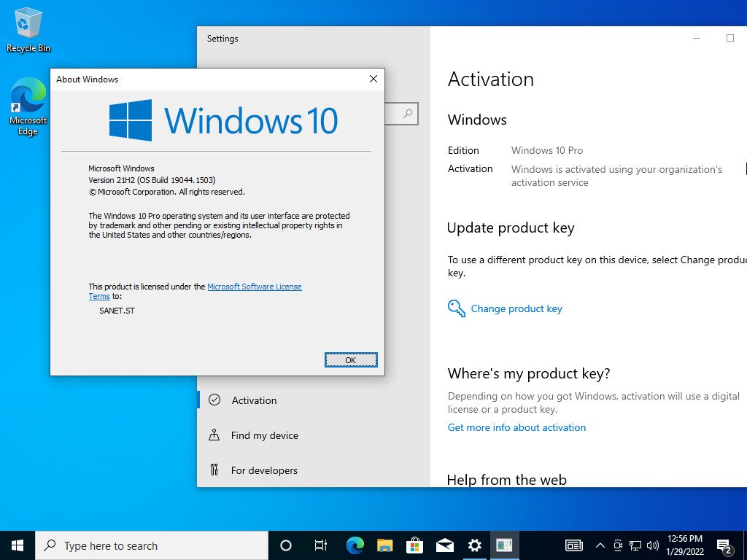747x560 pixels.
Task: Click the Find my device person icon
Action: pos(214,435)
